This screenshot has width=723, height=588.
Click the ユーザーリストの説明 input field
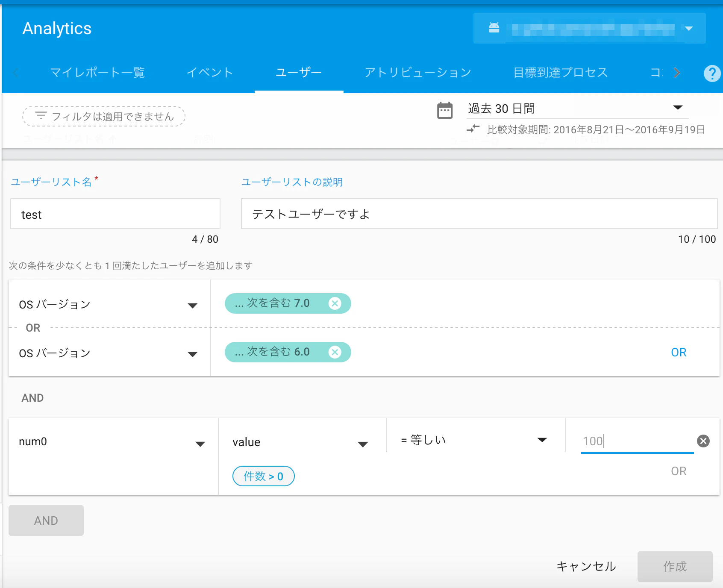click(x=479, y=214)
